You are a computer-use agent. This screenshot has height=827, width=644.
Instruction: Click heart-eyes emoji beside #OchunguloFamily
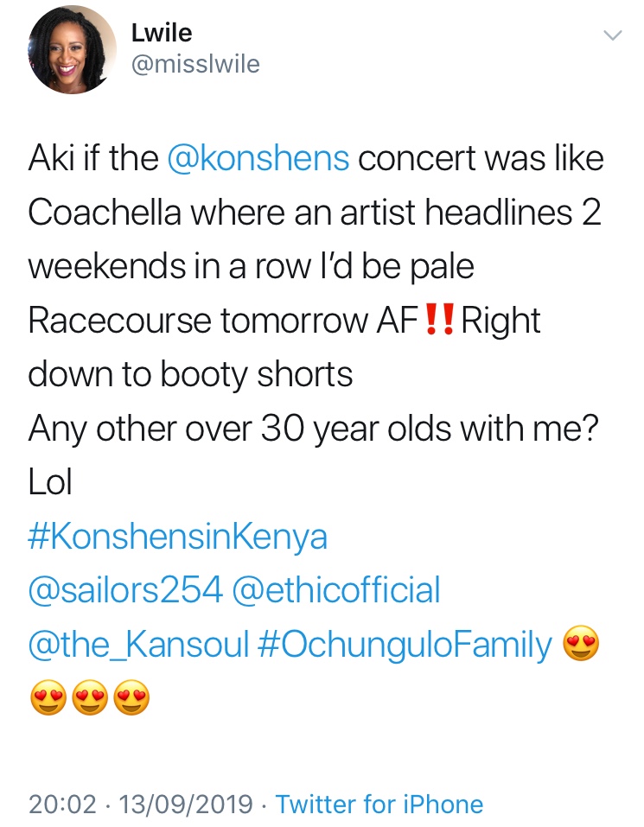[580, 646]
